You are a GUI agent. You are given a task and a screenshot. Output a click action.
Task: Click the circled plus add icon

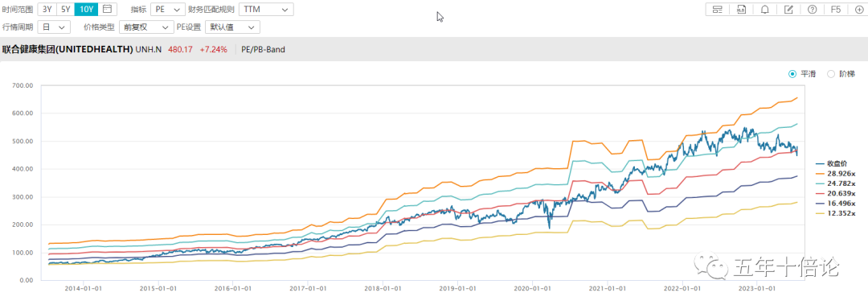click(x=858, y=10)
